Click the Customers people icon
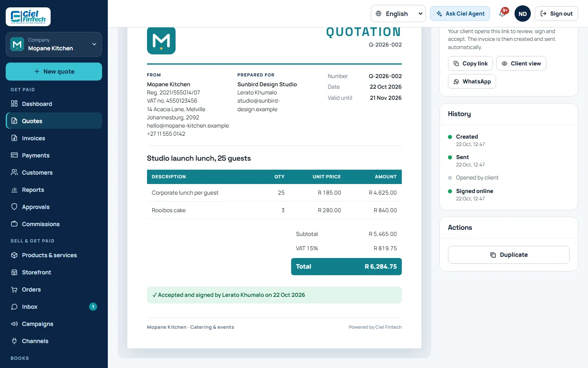This screenshot has width=588, height=368. pyautogui.click(x=14, y=173)
